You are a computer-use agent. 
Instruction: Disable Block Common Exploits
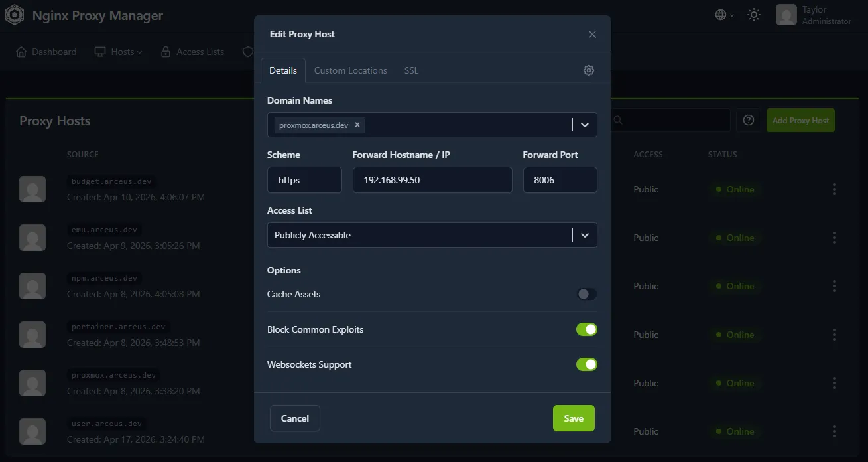coord(587,329)
